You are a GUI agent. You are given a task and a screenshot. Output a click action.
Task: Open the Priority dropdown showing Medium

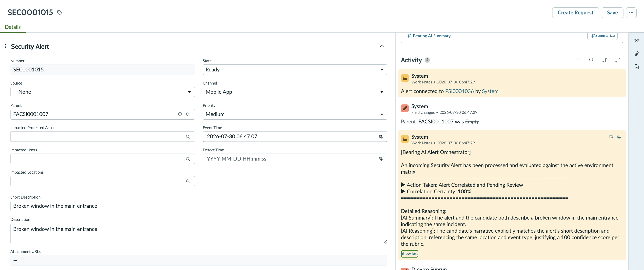click(x=295, y=114)
